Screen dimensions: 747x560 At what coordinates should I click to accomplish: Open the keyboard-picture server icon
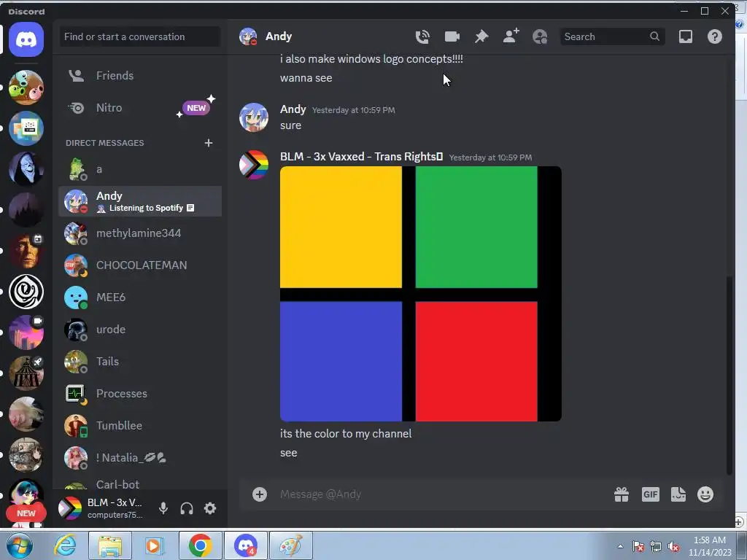26,128
